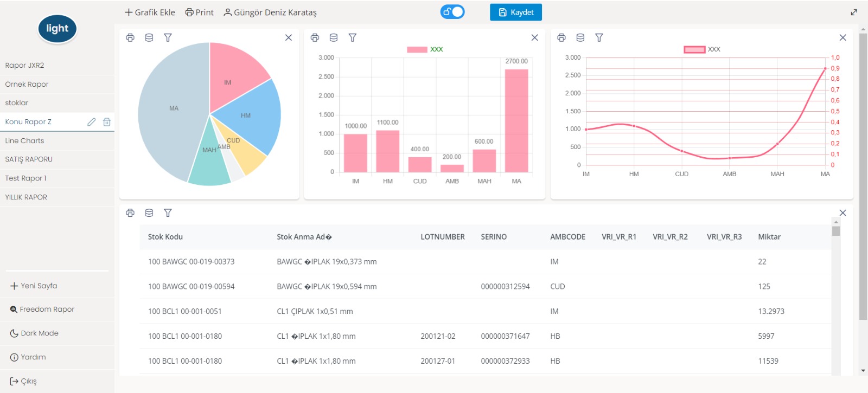Log out with Çıkış
The height and width of the screenshot is (393, 868).
pyautogui.click(x=23, y=381)
